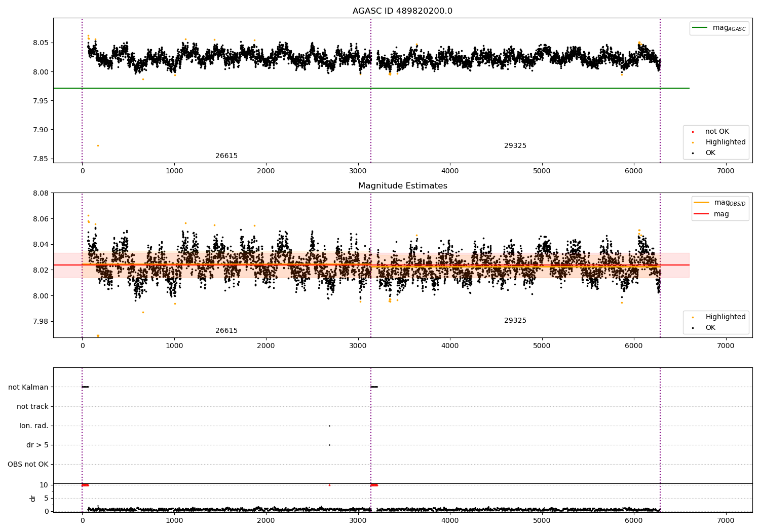Screen dimensions: 760x532
Task: Click the 'not Kalman' y-axis label
Action: coord(28,387)
